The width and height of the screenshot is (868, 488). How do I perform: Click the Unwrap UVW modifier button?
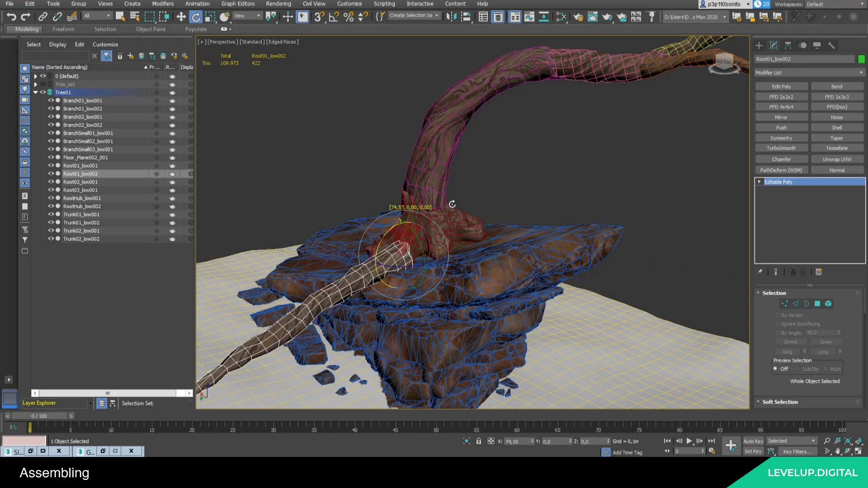pos(837,160)
